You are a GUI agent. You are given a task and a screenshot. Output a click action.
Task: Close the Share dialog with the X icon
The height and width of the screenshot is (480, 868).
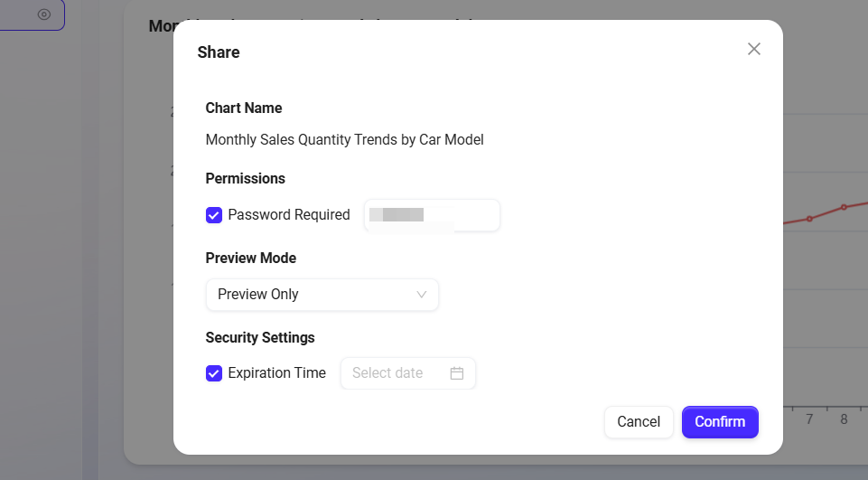coord(754,49)
